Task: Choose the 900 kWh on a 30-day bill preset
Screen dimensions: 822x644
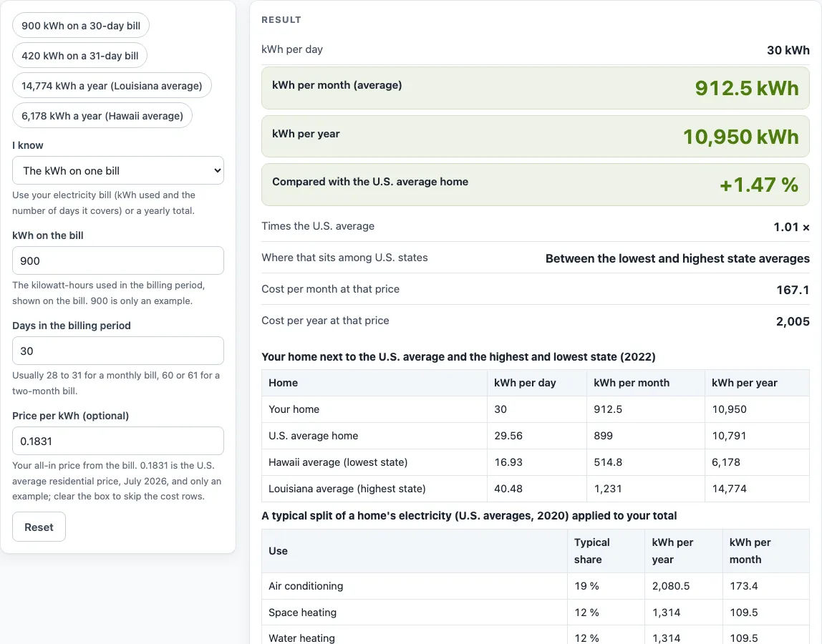Action: (81, 26)
